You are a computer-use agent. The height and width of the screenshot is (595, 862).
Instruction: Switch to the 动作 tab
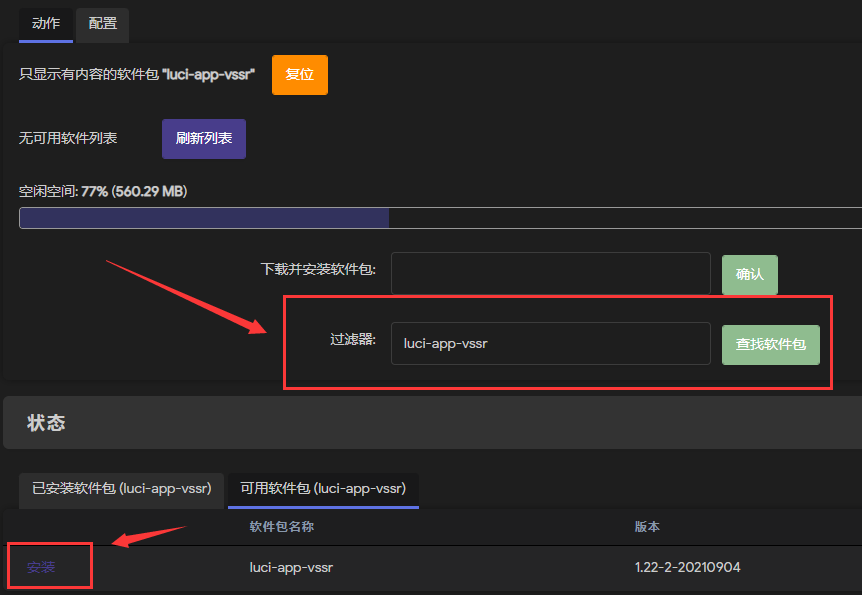click(46, 24)
